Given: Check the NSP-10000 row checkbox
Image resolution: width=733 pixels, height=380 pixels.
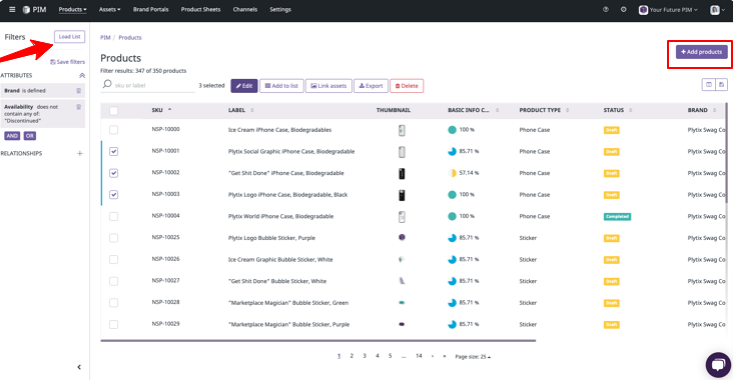Looking at the screenshot, I should coord(114,130).
